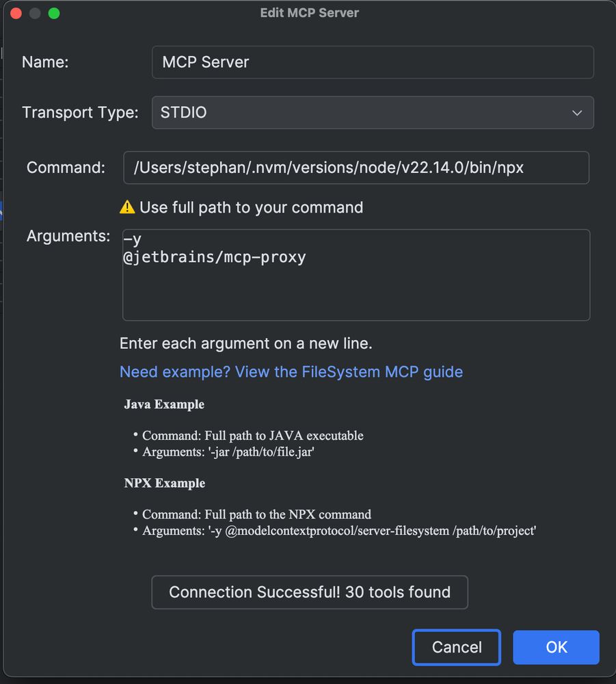Click Connection Successful! 30 tools found button
Viewport: 616px width, 684px height.
point(310,592)
